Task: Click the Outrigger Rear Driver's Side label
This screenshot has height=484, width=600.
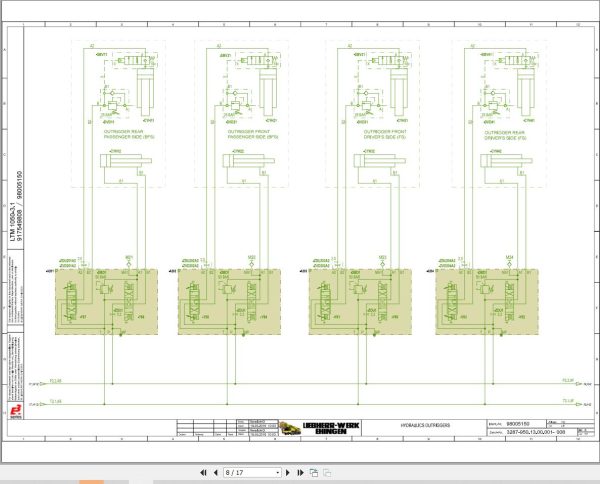Action: [x=505, y=135]
